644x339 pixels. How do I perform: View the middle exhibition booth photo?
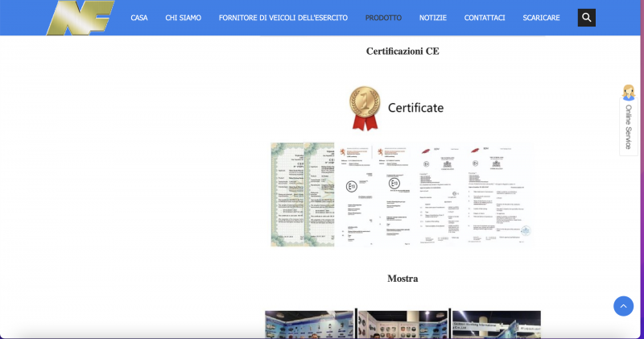tap(402, 324)
